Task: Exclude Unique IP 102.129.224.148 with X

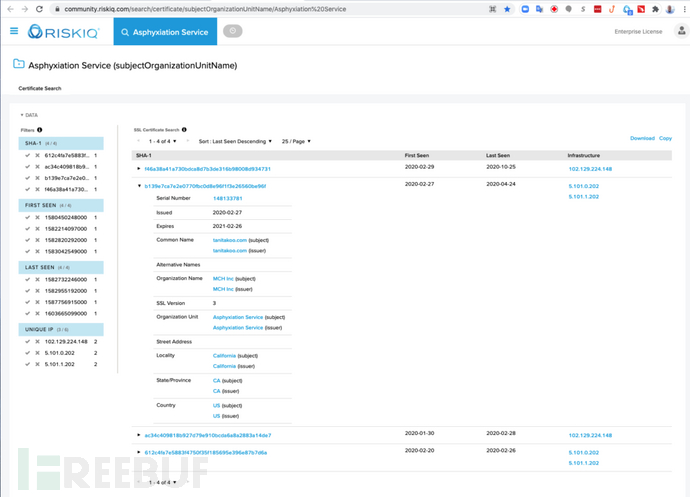Action: (x=37, y=342)
